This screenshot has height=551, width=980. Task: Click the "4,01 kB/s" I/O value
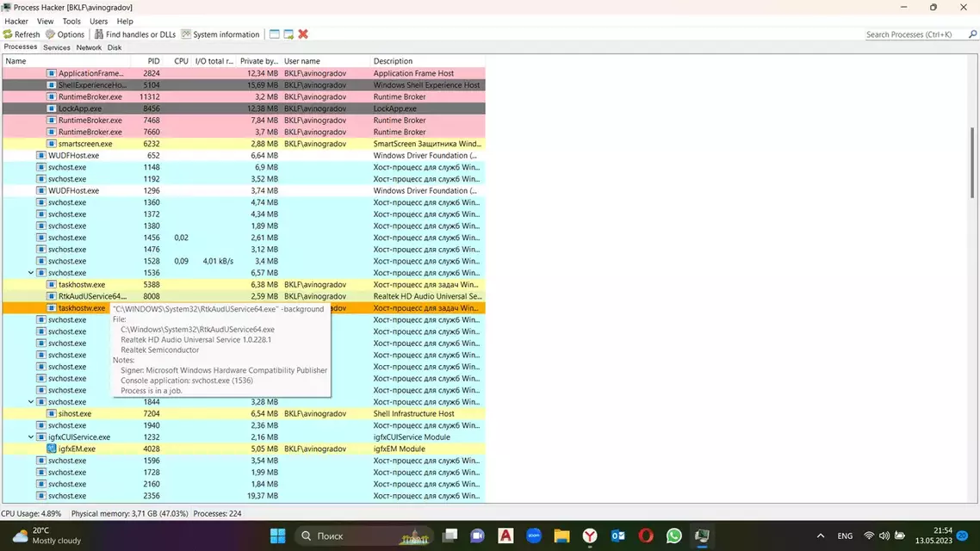(x=218, y=261)
